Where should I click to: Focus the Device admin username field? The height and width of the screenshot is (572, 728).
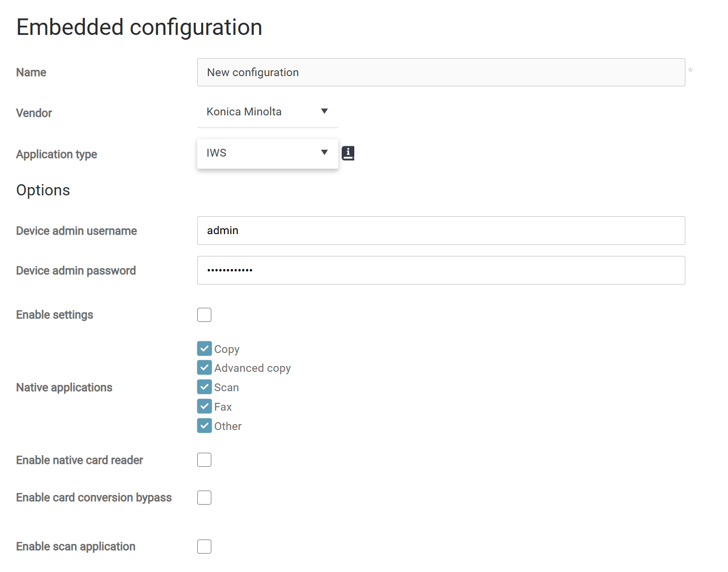[441, 230]
